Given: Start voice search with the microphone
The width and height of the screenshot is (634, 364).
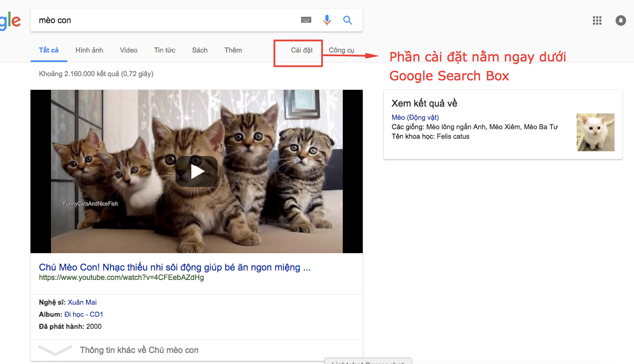Looking at the screenshot, I should (327, 20).
